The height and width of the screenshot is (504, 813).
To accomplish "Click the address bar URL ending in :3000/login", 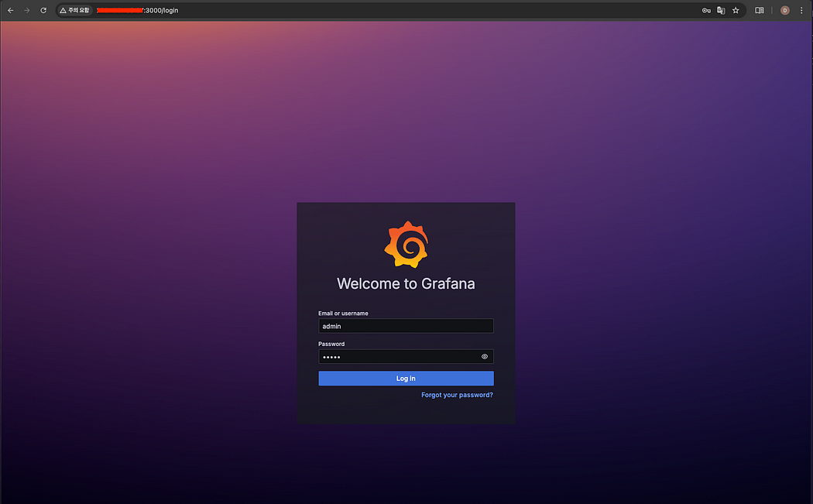I will [x=137, y=10].
